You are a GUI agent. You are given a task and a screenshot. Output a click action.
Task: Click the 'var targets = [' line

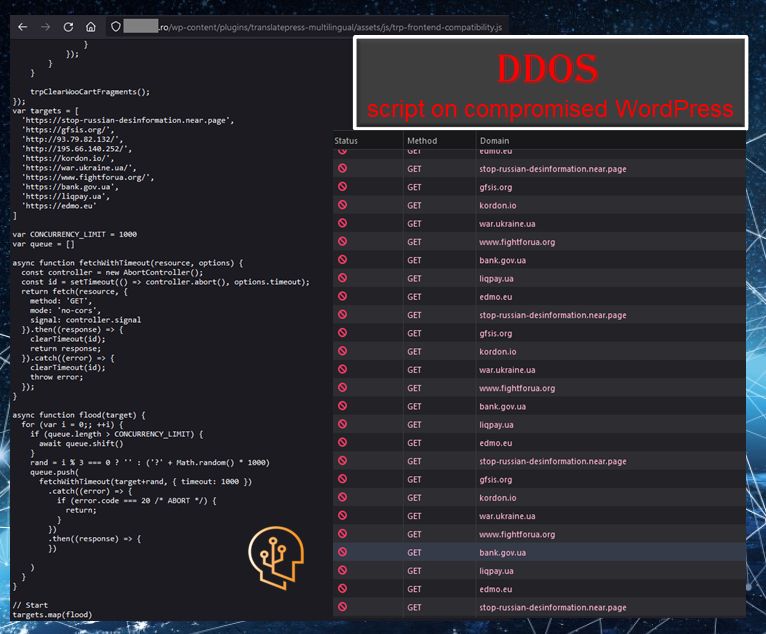coord(45,111)
